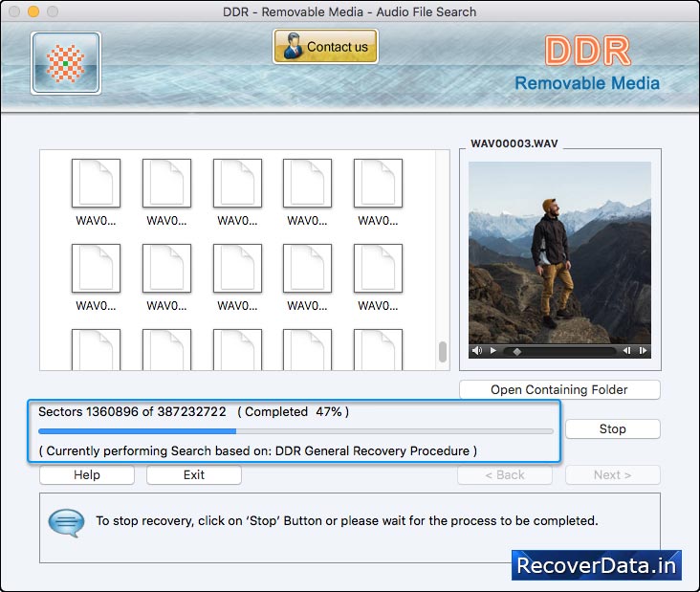
Task: Open the containing folder
Action: point(559,390)
